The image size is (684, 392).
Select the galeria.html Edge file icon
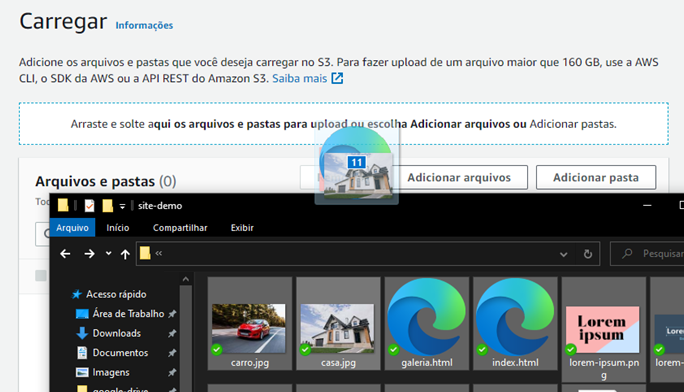pyautogui.click(x=427, y=324)
